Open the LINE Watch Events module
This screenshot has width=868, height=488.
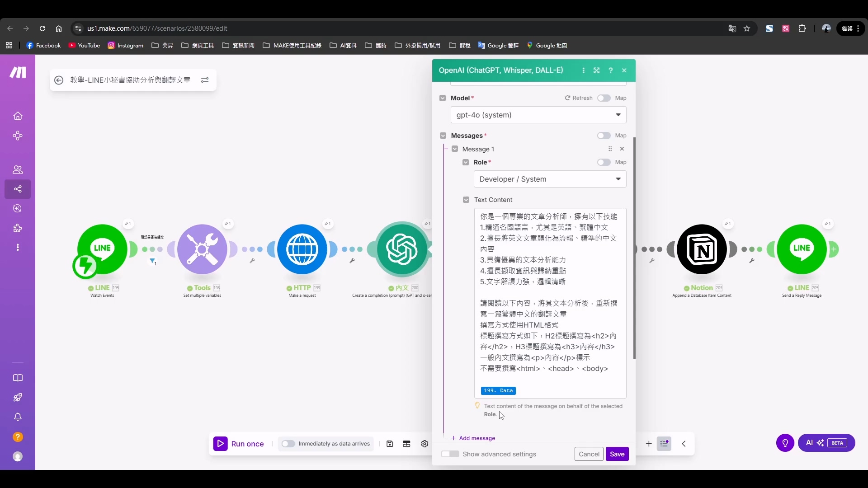tap(102, 249)
